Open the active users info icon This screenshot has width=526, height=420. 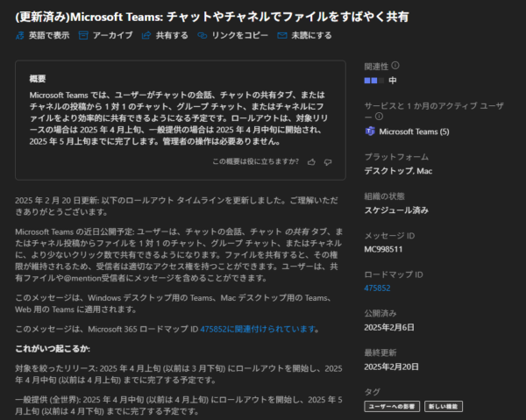click(379, 117)
